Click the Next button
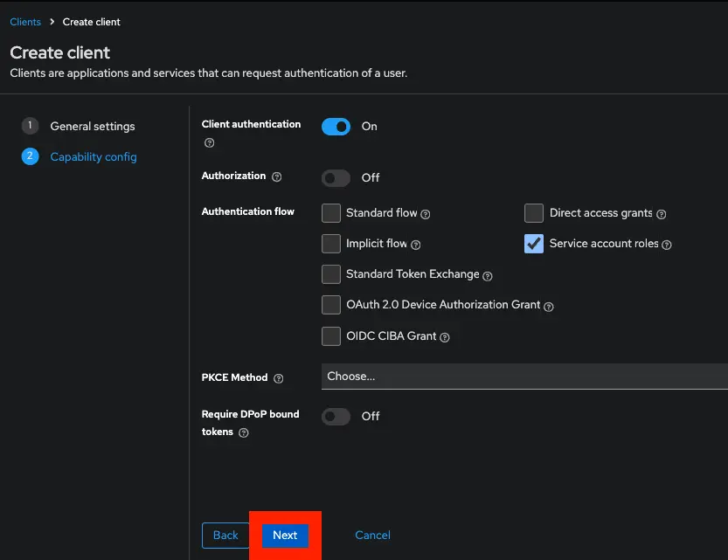Image resolution: width=728 pixels, height=560 pixels. coord(284,535)
